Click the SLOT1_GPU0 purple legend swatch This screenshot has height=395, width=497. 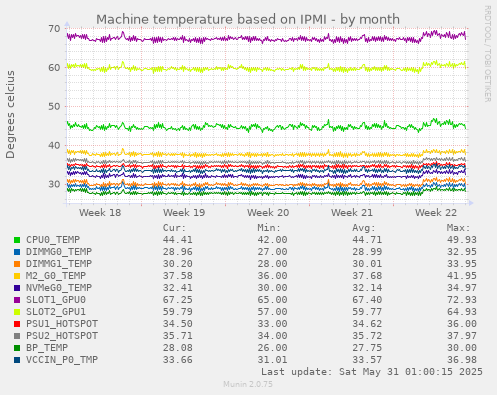(x=17, y=300)
